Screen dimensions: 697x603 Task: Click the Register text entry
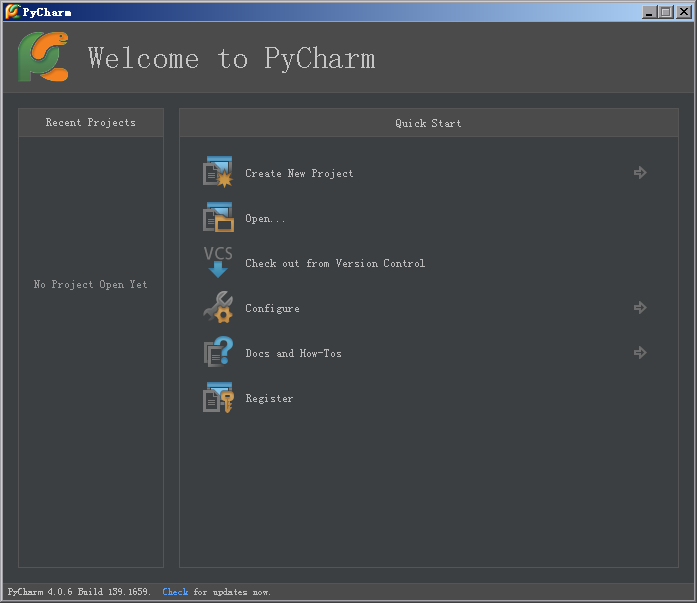coord(269,399)
